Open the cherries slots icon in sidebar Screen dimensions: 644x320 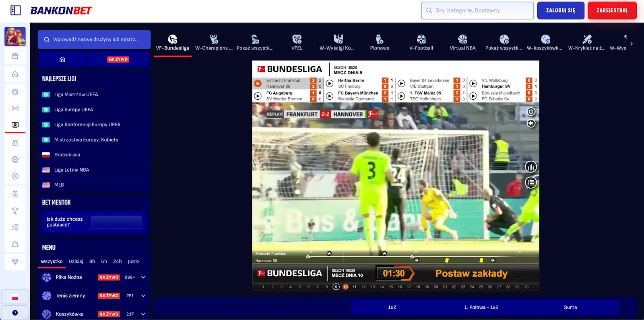click(15, 143)
